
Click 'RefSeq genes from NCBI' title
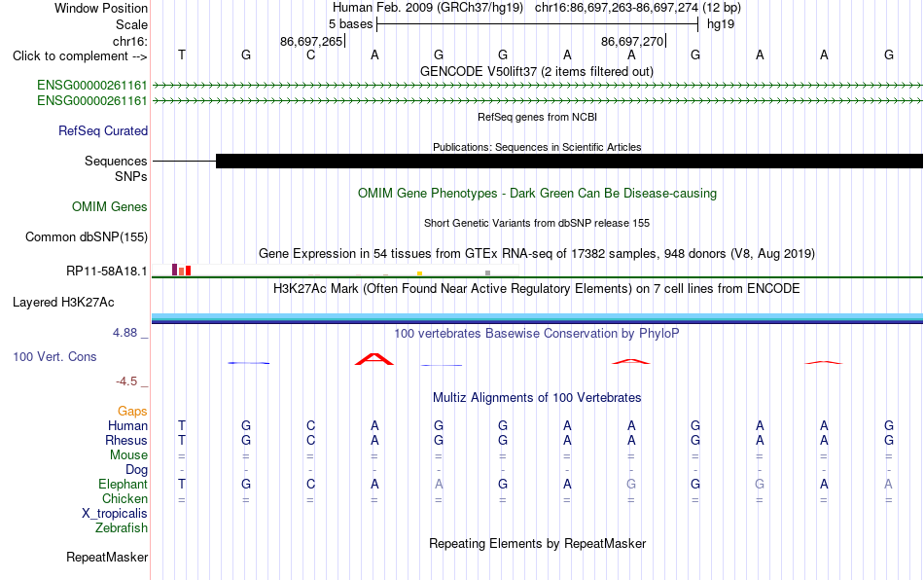tap(537, 117)
